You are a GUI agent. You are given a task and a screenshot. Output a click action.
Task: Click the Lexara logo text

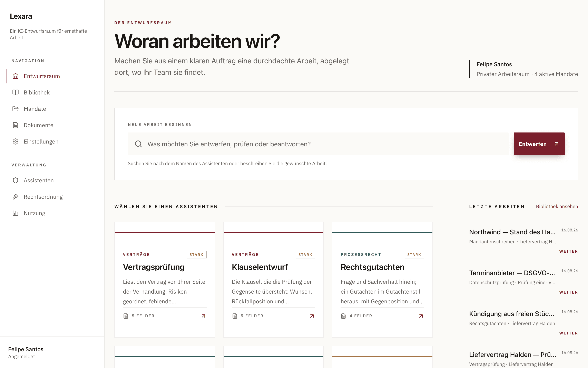click(x=21, y=16)
